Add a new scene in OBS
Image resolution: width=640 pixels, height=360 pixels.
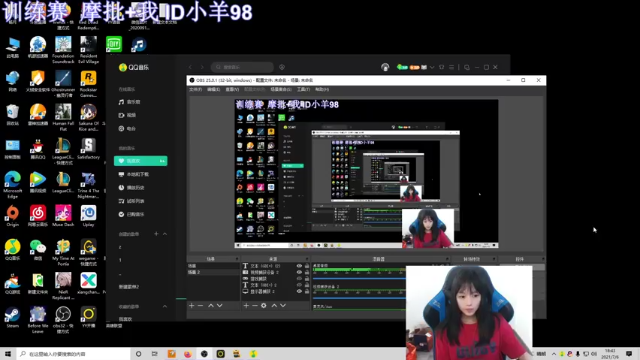191,305
